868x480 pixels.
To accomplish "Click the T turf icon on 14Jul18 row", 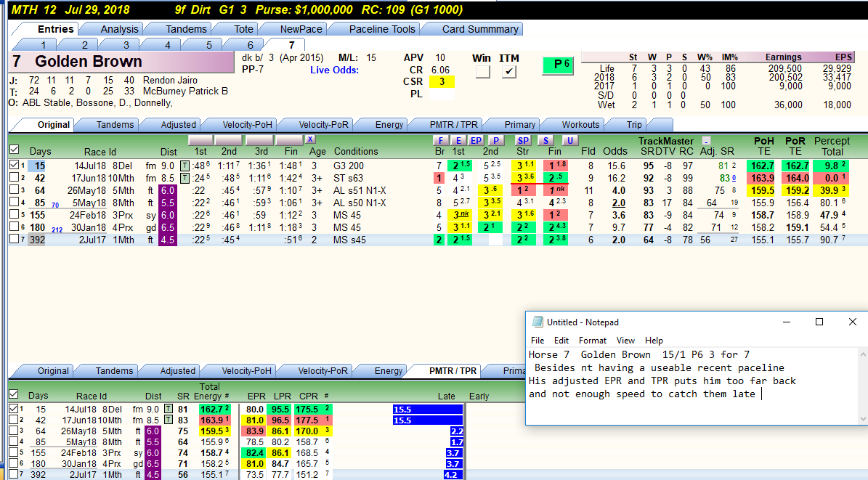I will 184,166.
